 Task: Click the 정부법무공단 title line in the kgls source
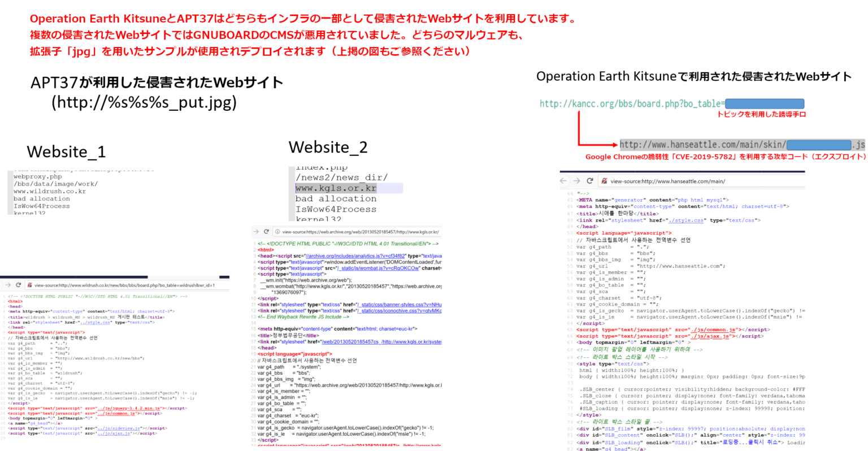(x=289, y=336)
